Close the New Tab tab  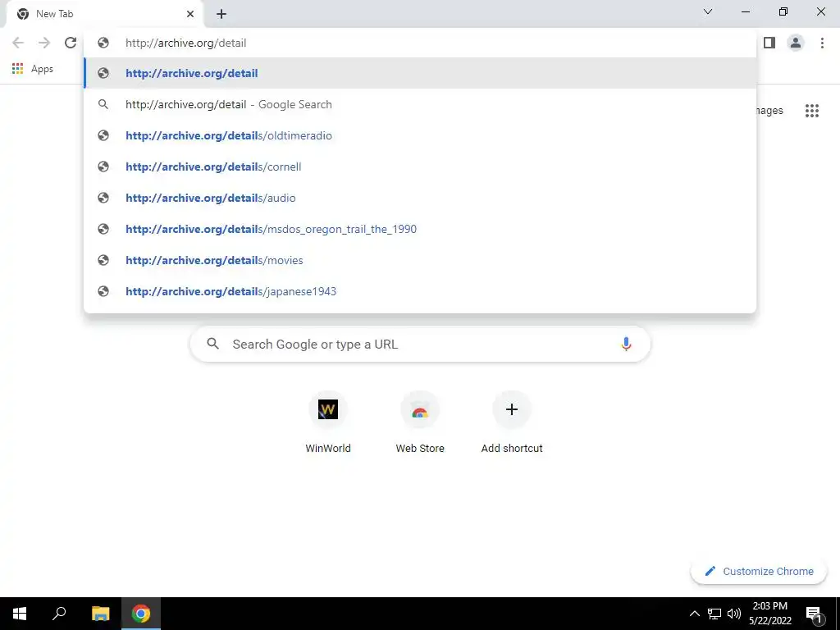(190, 14)
